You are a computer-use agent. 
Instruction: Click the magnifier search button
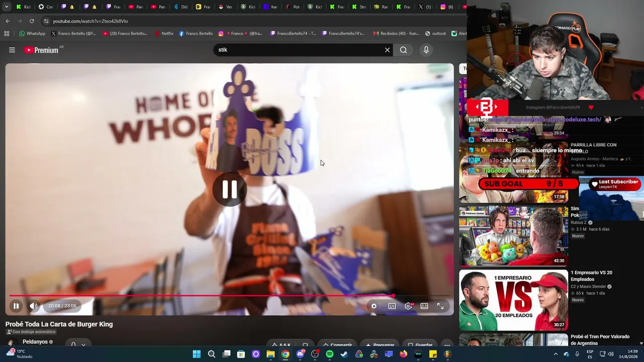click(404, 50)
